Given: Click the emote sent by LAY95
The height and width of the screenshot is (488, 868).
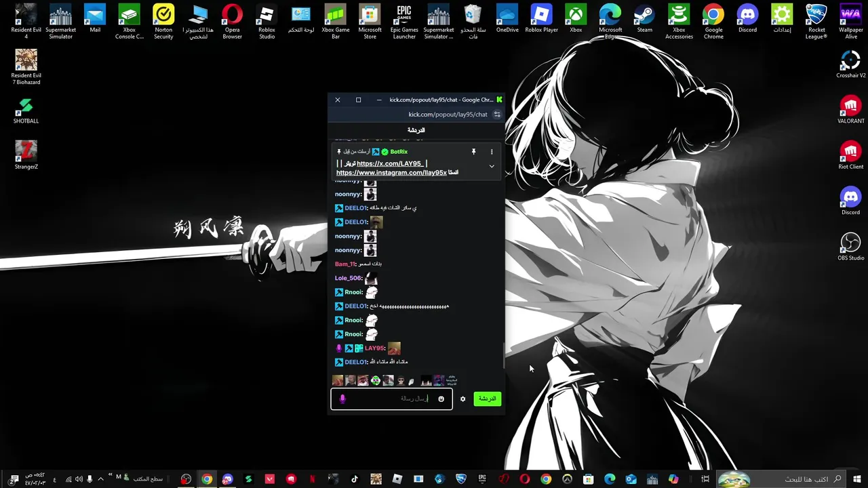Looking at the screenshot, I should (394, 348).
